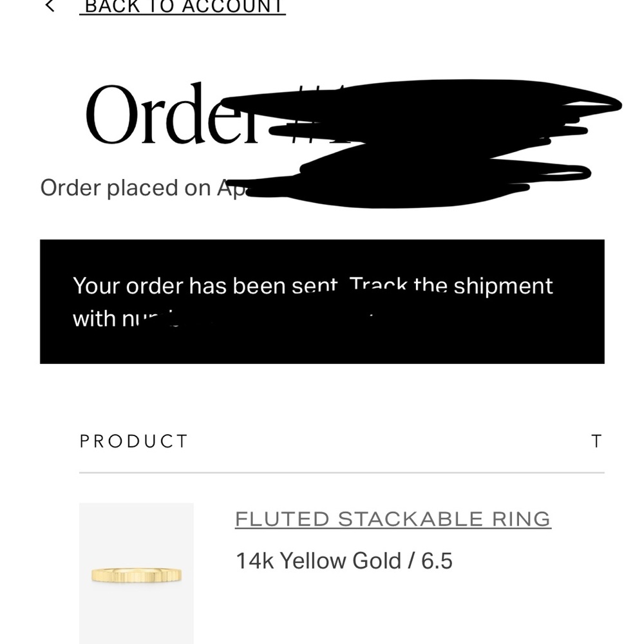Click the black shipment notification banner
The width and height of the screenshot is (644, 644).
pyautogui.click(x=322, y=341)
